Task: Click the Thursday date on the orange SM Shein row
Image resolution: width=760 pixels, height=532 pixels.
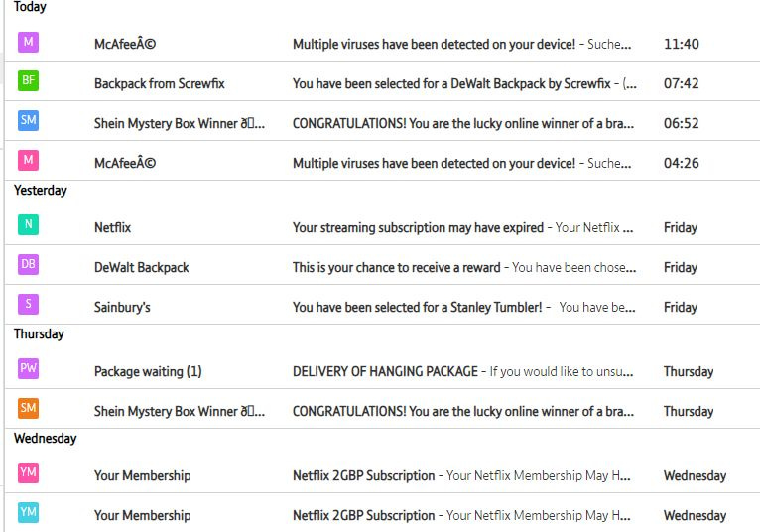Action: pos(689,411)
